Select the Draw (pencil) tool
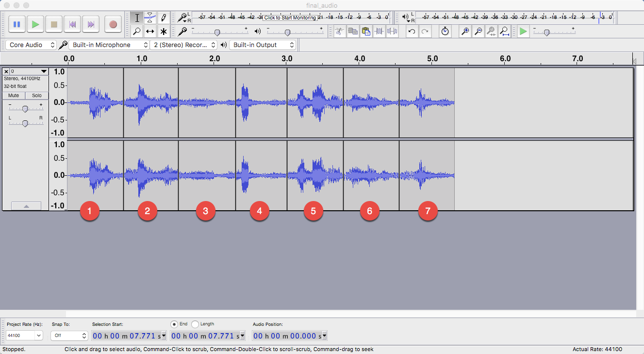This screenshot has width=644, height=354. click(x=164, y=18)
